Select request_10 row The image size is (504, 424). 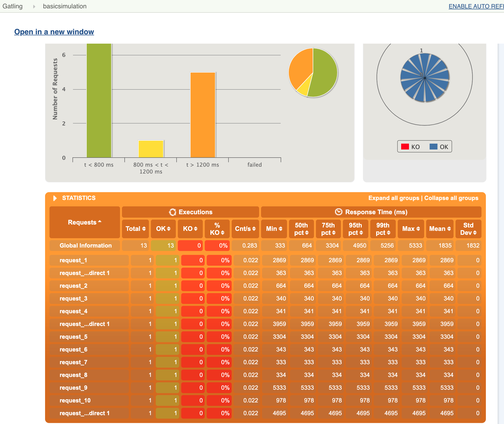coord(265,400)
